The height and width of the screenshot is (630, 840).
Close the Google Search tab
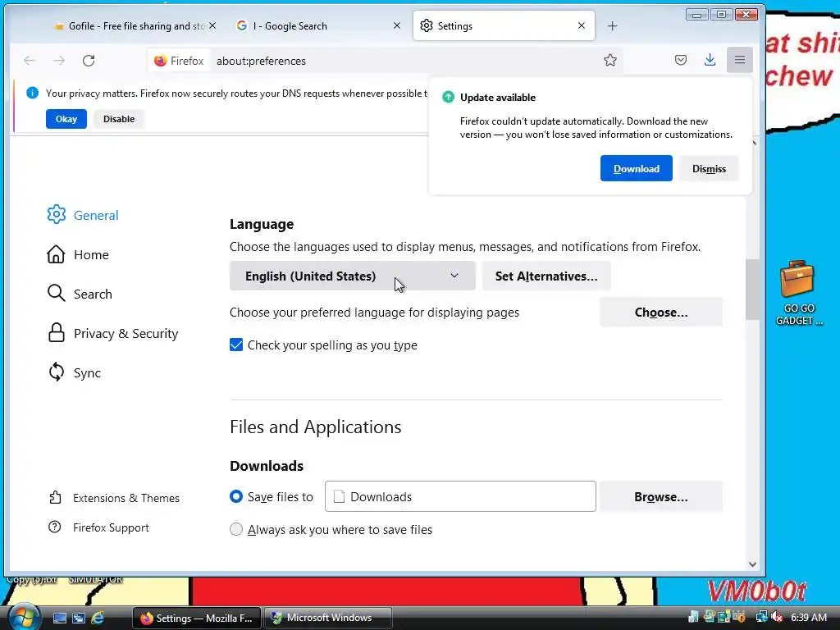click(x=397, y=25)
